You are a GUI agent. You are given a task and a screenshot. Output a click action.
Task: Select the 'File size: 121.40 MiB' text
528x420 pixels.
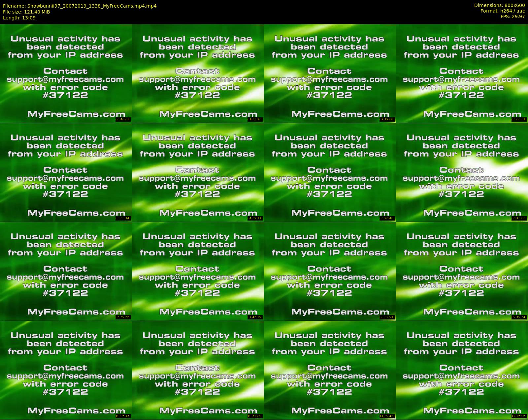pos(26,12)
